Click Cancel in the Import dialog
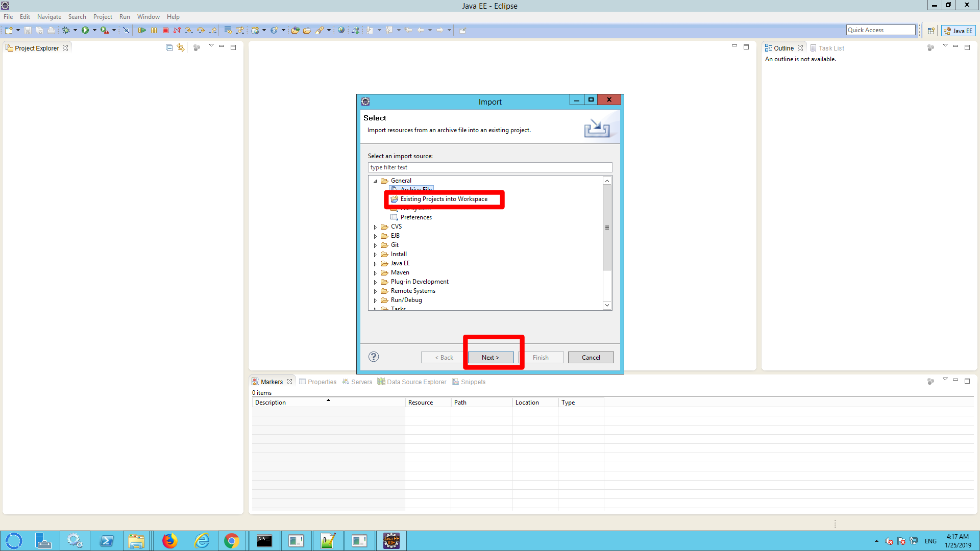Screen dimensions: 980x551 click(x=591, y=358)
